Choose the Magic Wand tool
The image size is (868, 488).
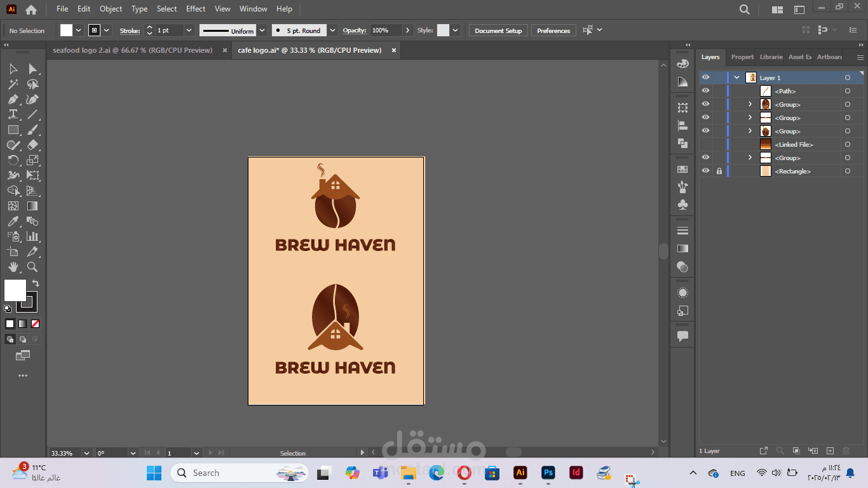[x=13, y=84]
